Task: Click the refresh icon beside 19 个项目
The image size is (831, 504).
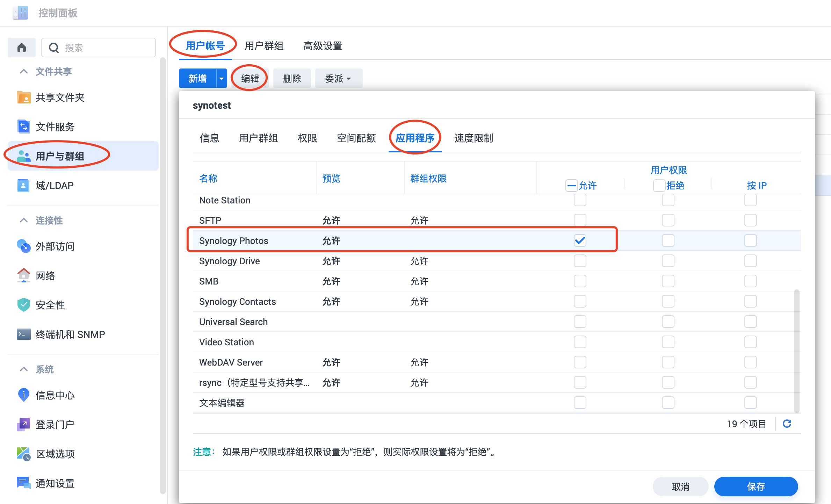Action: 787,424
